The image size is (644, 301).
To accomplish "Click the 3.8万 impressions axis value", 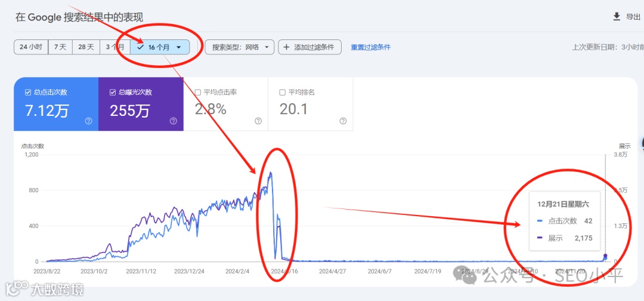I will 620,155.
